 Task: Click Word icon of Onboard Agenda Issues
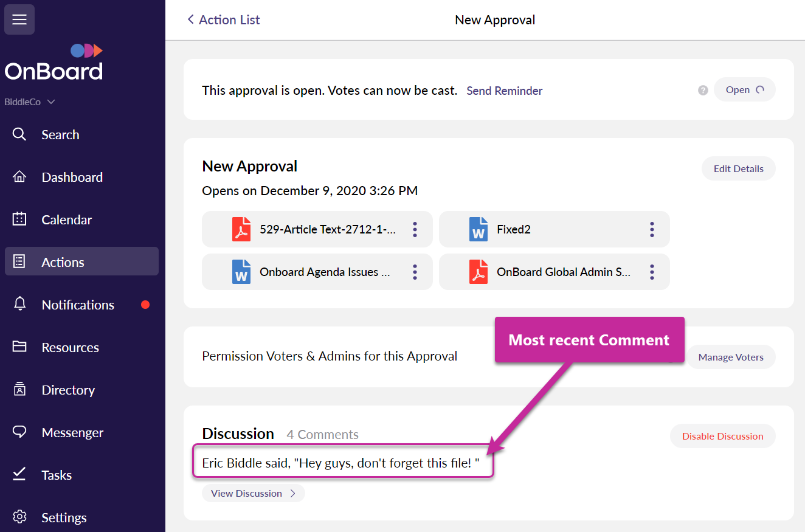[241, 272]
